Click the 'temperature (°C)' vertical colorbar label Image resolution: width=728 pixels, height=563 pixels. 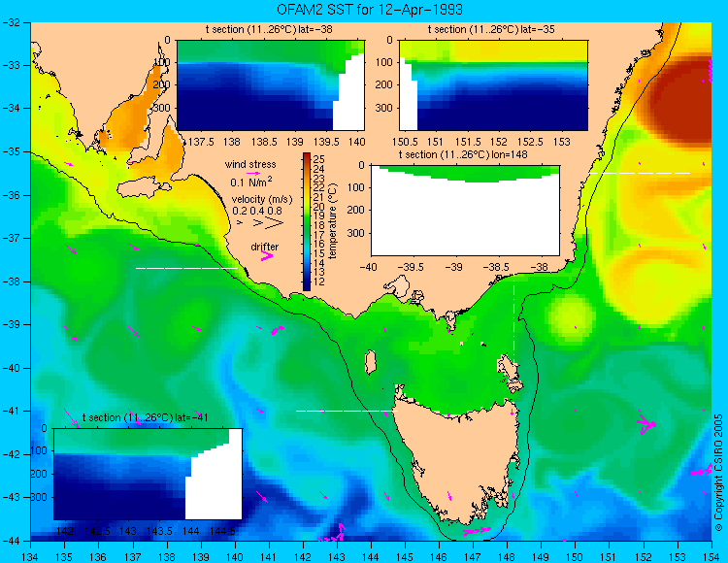[333, 221]
